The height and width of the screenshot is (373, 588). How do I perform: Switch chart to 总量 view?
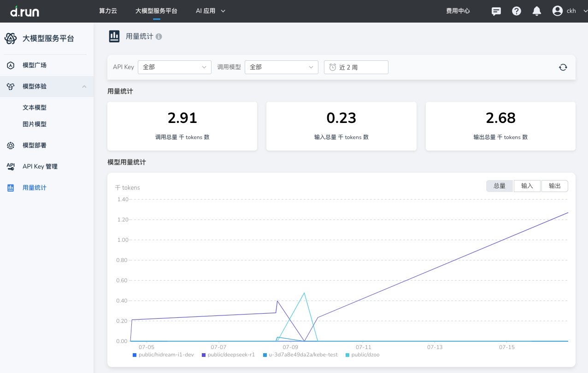tap(500, 186)
